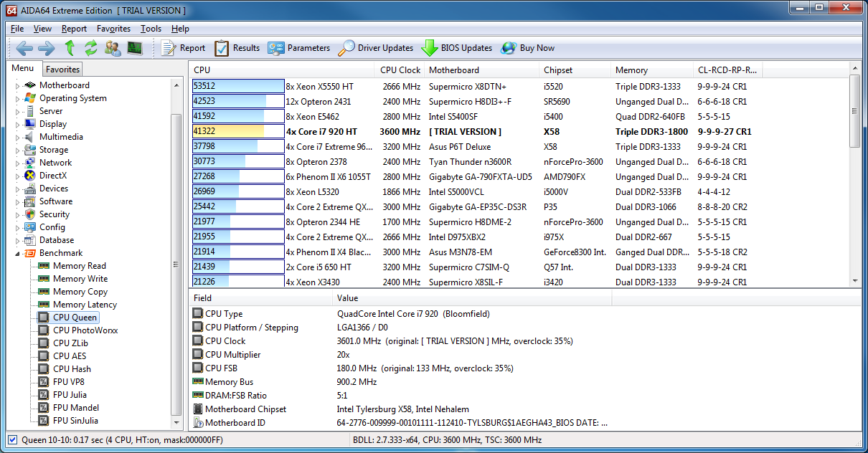Click the Field column header in details pane

tap(262, 298)
